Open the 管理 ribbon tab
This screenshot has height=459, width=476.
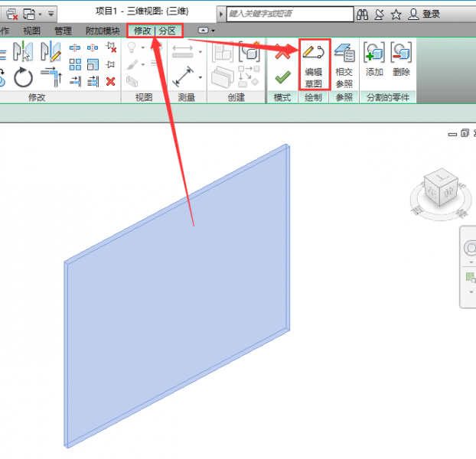(64, 31)
